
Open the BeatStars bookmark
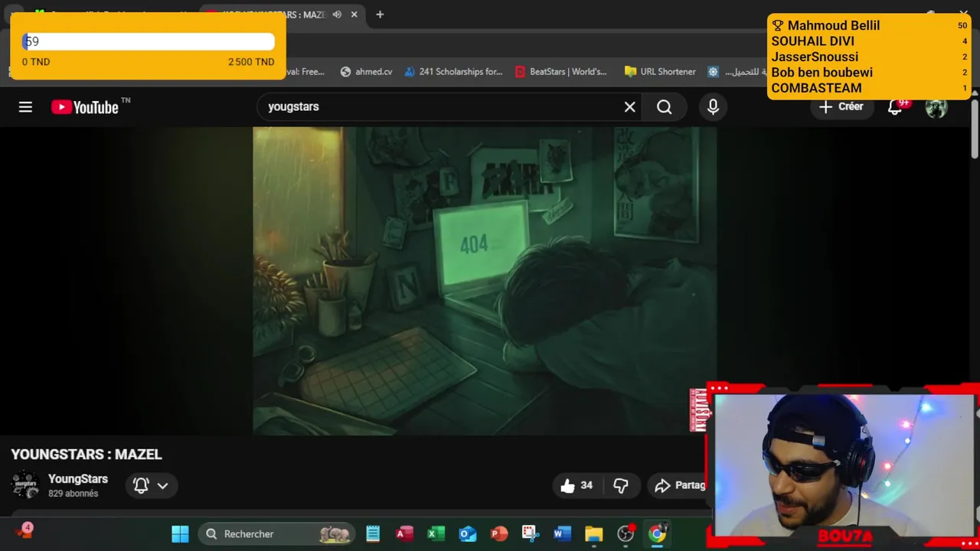(560, 72)
